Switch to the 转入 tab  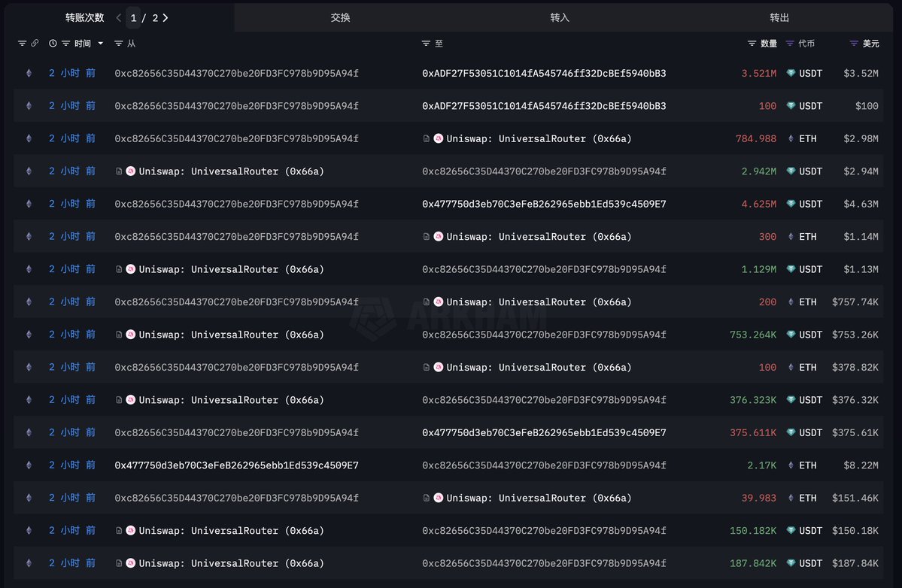(560, 18)
